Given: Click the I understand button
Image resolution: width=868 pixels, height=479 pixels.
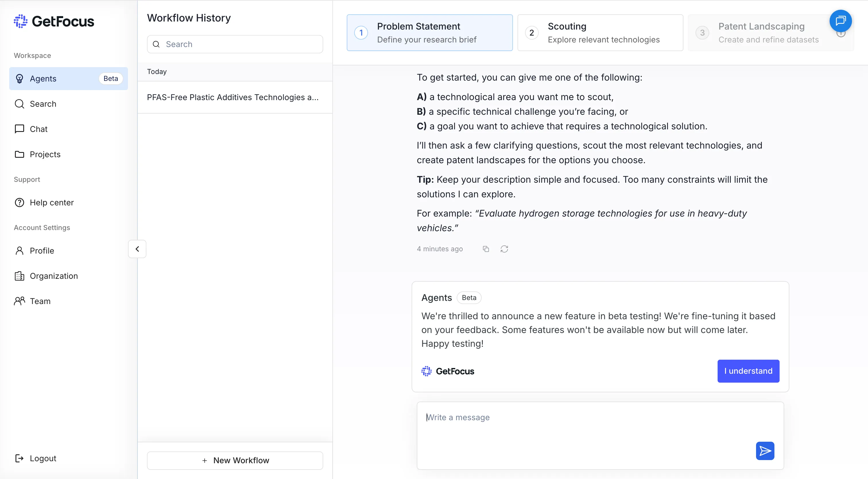Looking at the screenshot, I should point(748,371).
